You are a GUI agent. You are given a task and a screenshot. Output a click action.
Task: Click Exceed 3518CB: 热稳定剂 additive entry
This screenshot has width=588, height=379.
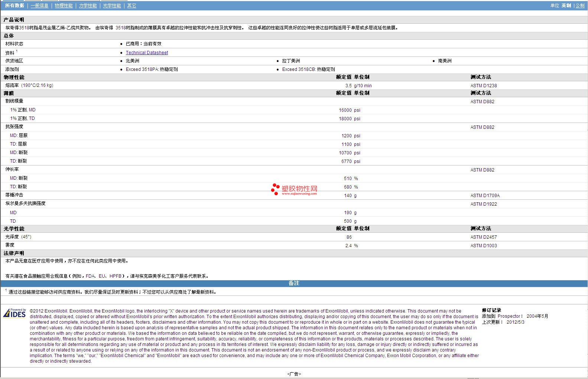(x=308, y=69)
